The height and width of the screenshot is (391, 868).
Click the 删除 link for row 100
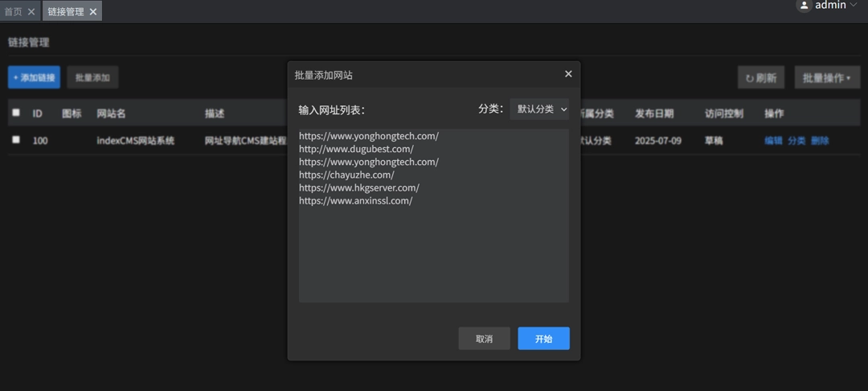pos(820,141)
